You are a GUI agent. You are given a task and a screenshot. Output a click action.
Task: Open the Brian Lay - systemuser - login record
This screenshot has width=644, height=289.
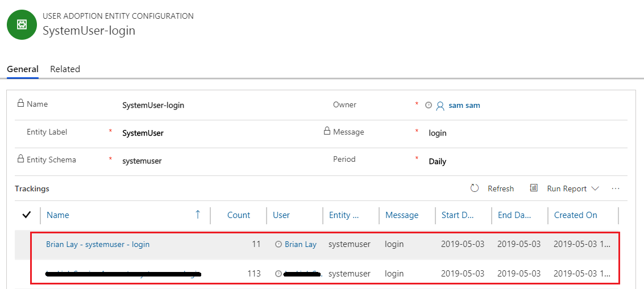98,244
